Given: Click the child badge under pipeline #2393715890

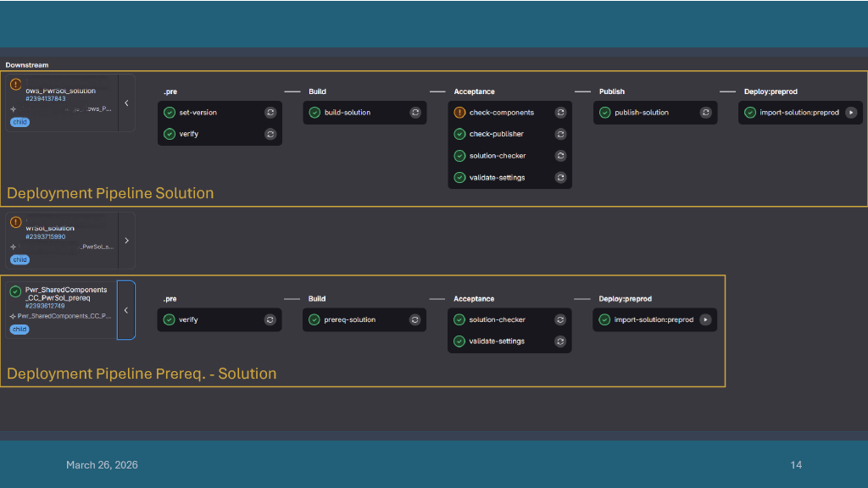Looking at the screenshot, I should tap(19, 259).
